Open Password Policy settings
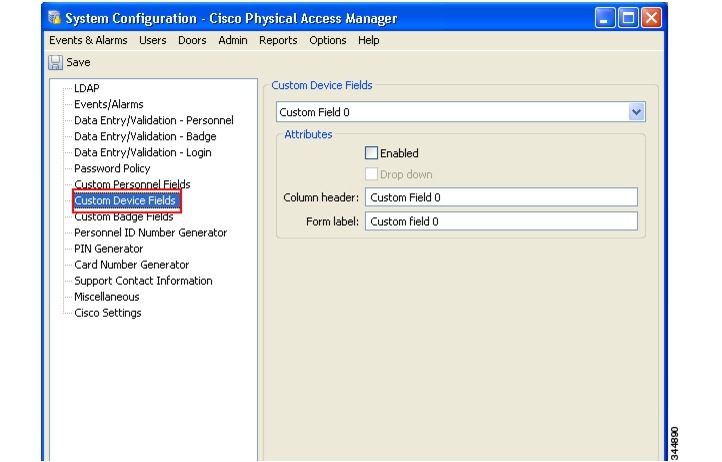The width and height of the screenshot is (722, 462). coord(112,168)
